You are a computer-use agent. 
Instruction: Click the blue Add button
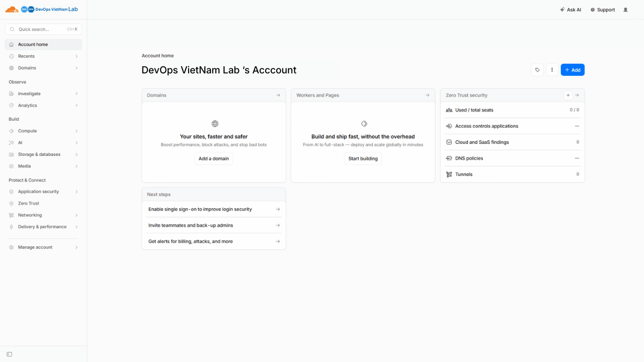pyautogui.click(x=573, y=70)
